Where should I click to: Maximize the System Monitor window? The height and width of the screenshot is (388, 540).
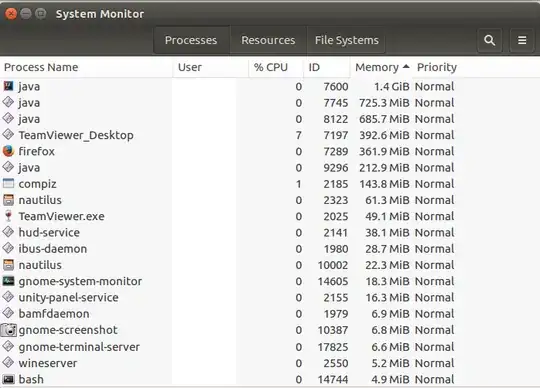pos(41,14)
